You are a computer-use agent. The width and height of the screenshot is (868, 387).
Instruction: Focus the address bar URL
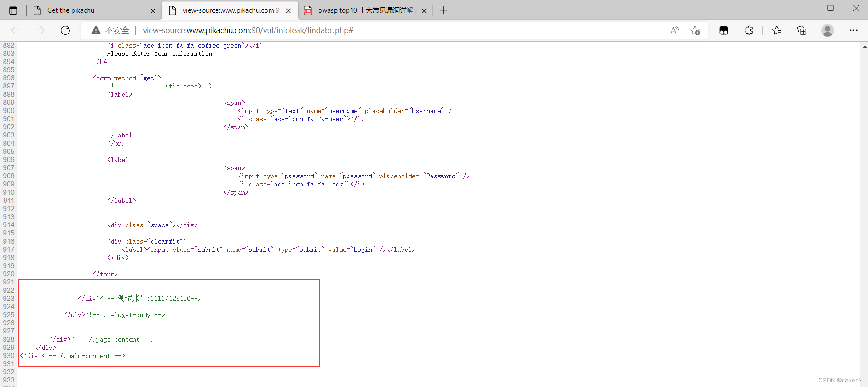248,30
